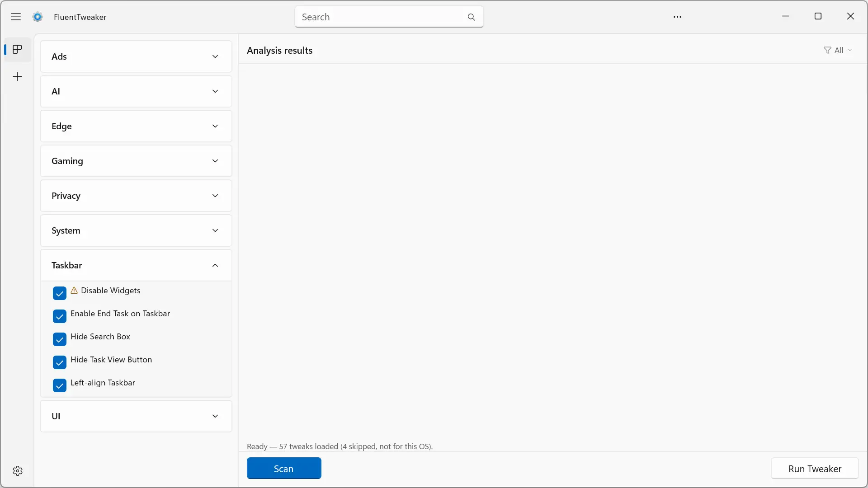
Task: Expand the System category
Action: pyautogui.click(x=136, y=230)
